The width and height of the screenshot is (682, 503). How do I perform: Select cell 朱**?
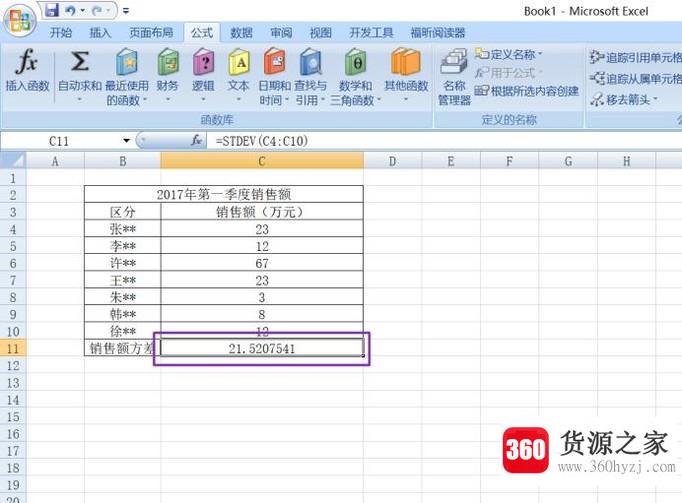(x=123, y=297)
